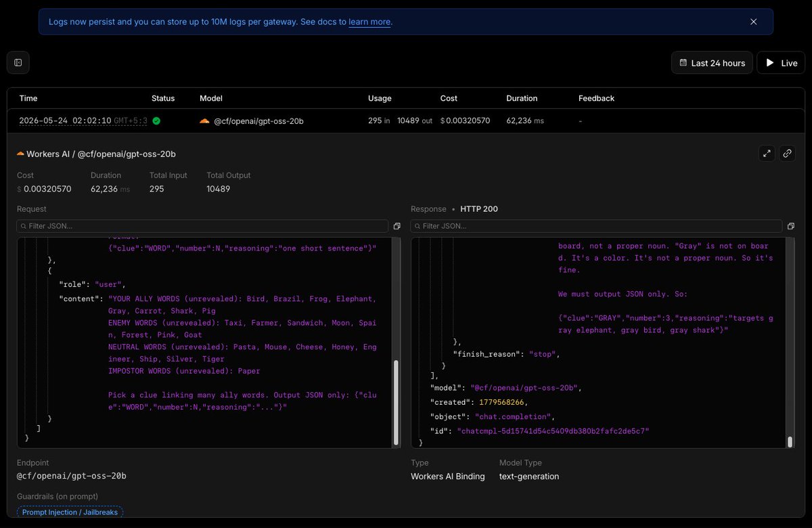This screenshot has height=528, width=812.
Task: Open the Prompt Injection / Jailbreaks guardrail tag
Action: pyautogui.click(x=70, y=512)
